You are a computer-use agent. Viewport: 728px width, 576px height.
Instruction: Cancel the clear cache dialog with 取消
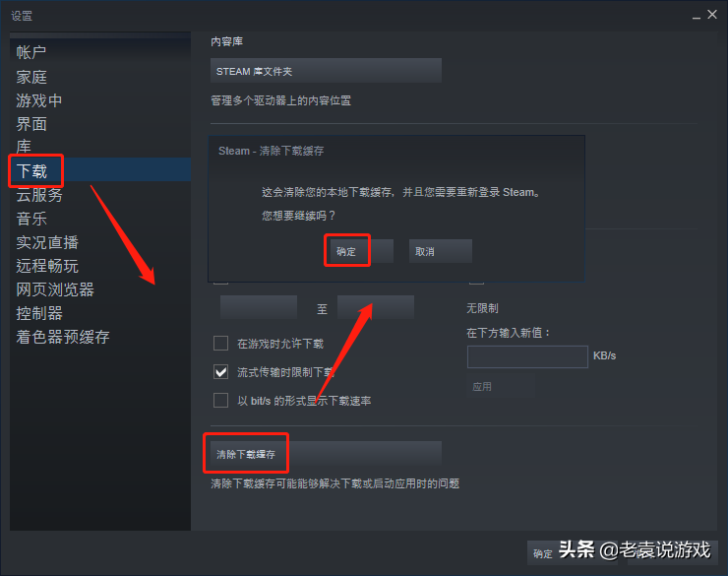pos(440,251)
